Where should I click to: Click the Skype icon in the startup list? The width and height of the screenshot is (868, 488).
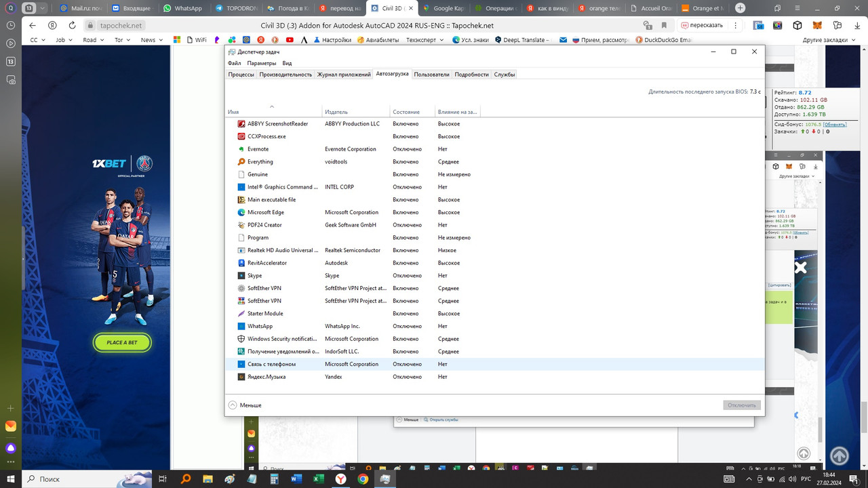pyautogui.click(x=240, y=275)
